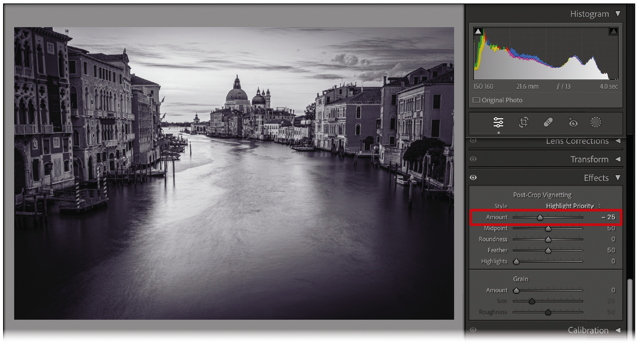
Task: Open the Masking circle tool
Action: pos(595,122)
